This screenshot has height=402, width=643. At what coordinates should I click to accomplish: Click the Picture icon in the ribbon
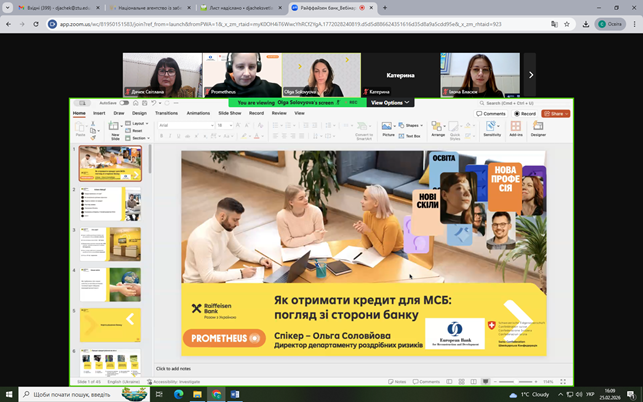388,127
